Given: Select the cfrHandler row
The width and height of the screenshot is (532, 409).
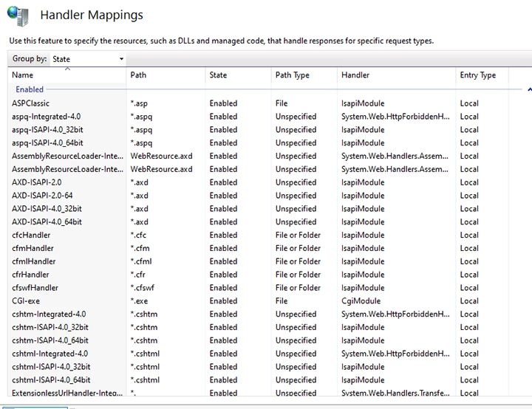Looking at the screenshot, I should (x=30, y=275).
